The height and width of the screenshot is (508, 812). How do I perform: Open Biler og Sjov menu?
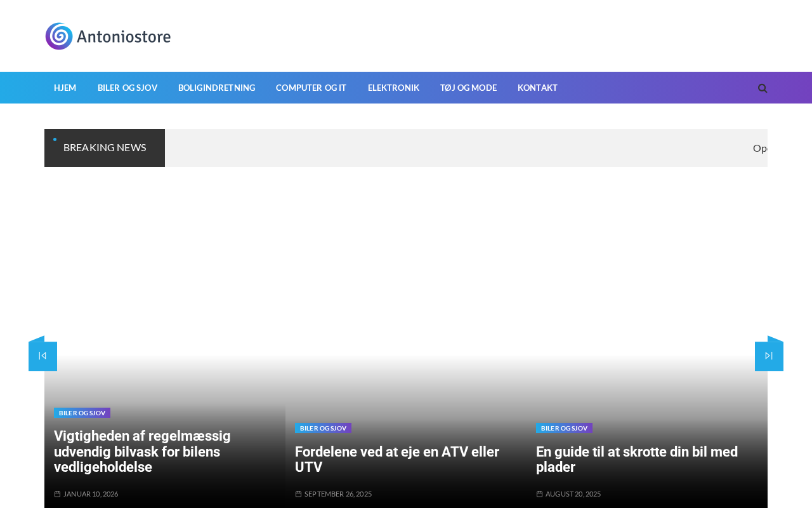point(128,88)
